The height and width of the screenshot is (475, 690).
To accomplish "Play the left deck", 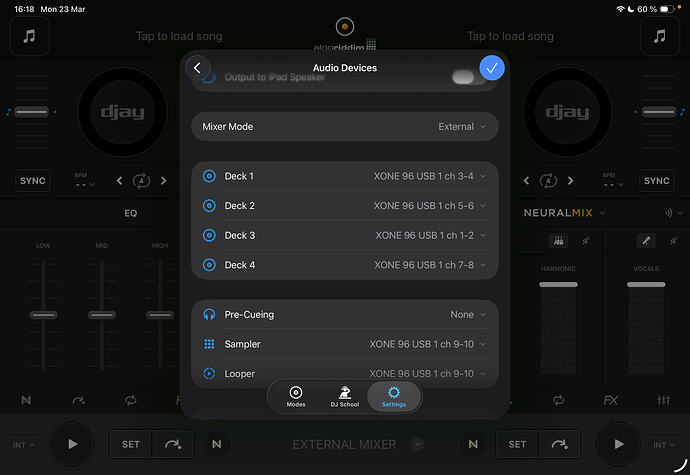I will tap(72, 444).
